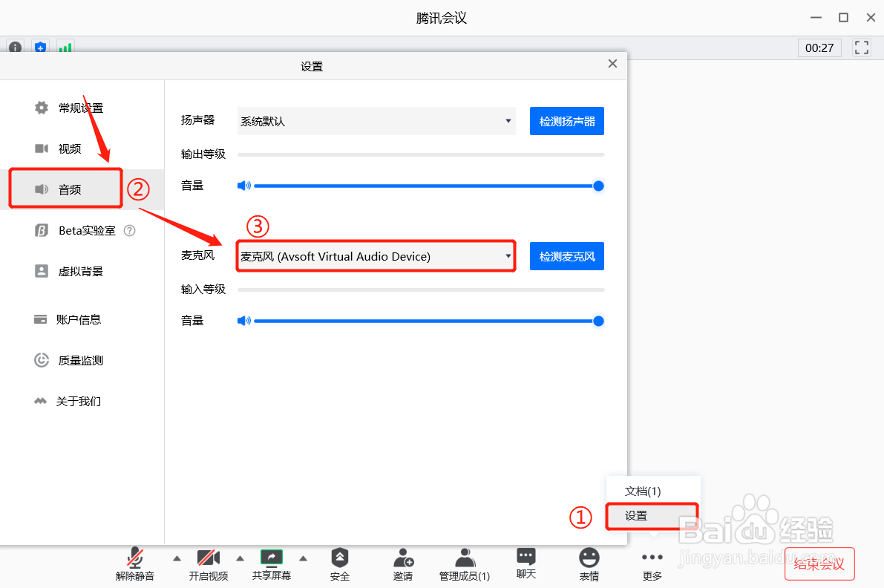Expand 扬声器 speaker dropdown showing 系统默认
This screenshot has height=588, width=884.
pos(376,121)
